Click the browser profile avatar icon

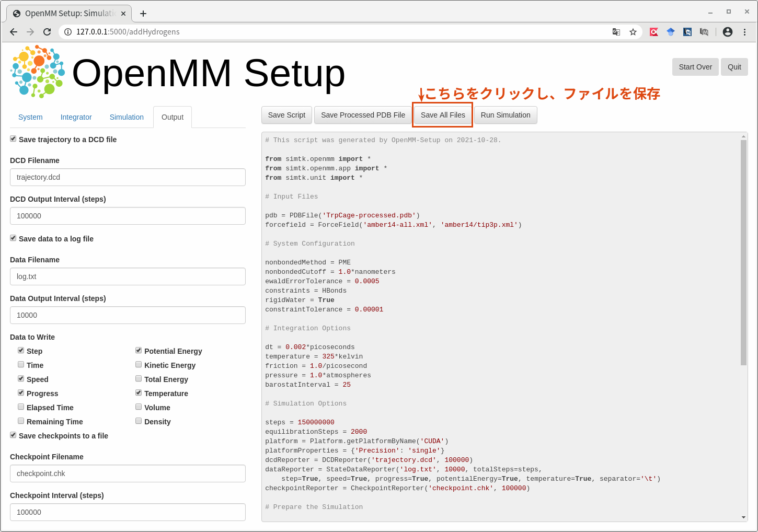(727, 32)
